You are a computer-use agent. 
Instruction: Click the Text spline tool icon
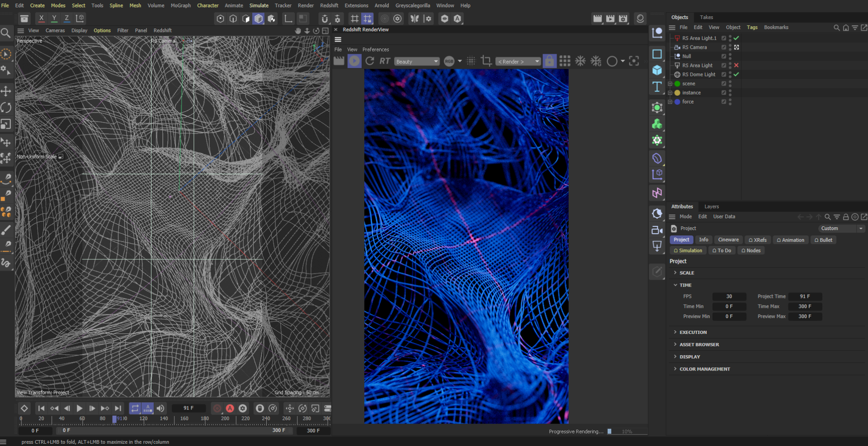click(657, 87)
